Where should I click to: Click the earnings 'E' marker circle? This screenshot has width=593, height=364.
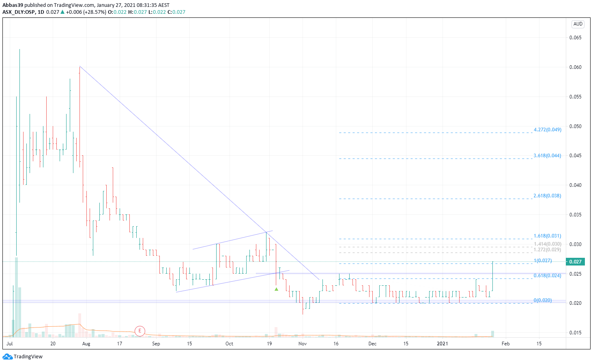140,331
